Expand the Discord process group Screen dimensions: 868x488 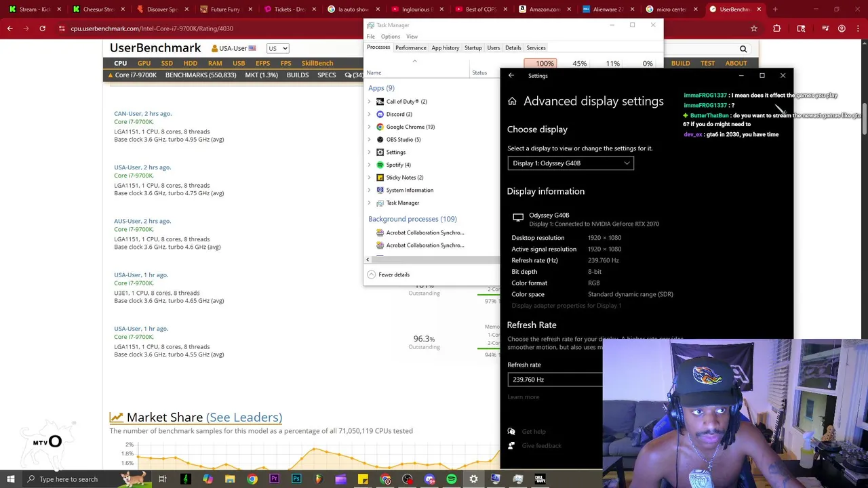coord(369,114)
